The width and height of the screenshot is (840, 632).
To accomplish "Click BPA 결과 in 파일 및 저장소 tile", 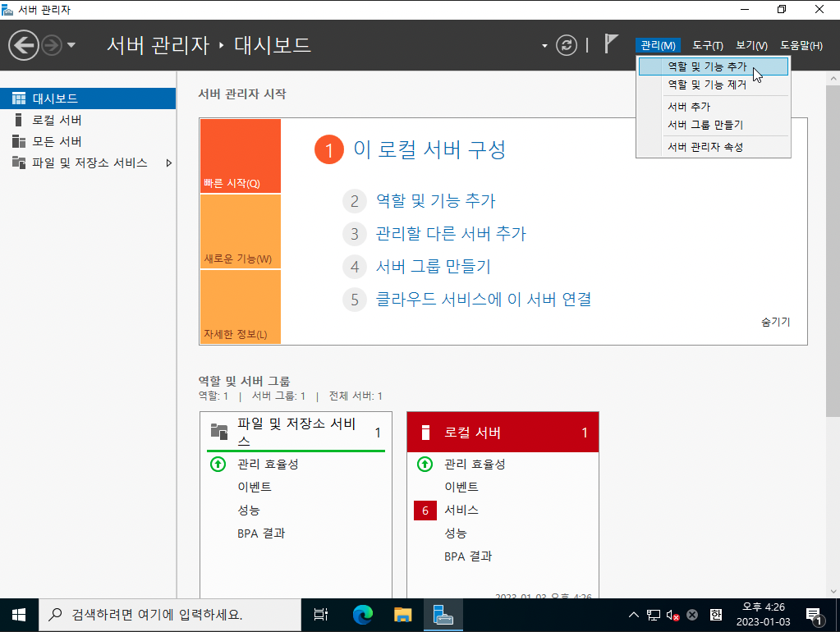I will click(x=261, y=534).
